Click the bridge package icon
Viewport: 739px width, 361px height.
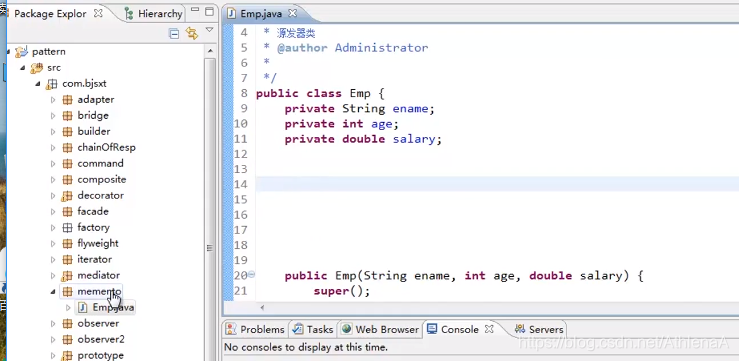(x=67, y=116)
